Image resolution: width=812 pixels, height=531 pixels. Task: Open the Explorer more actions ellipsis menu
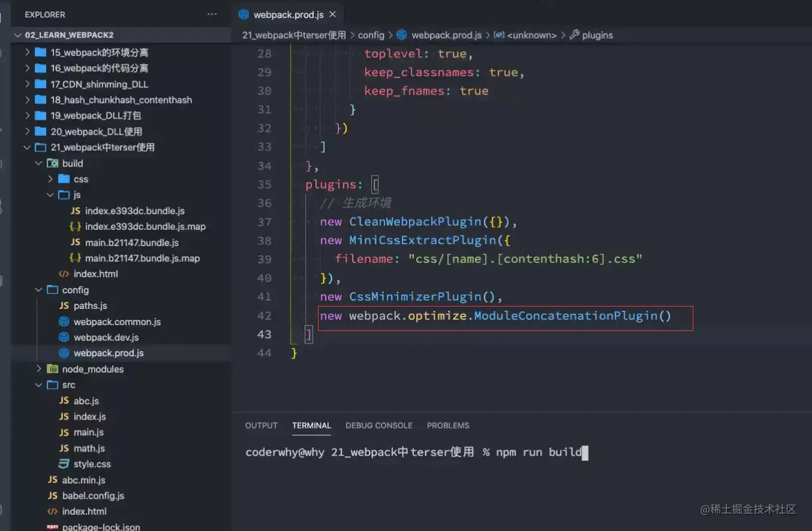(x=212, y=14)
